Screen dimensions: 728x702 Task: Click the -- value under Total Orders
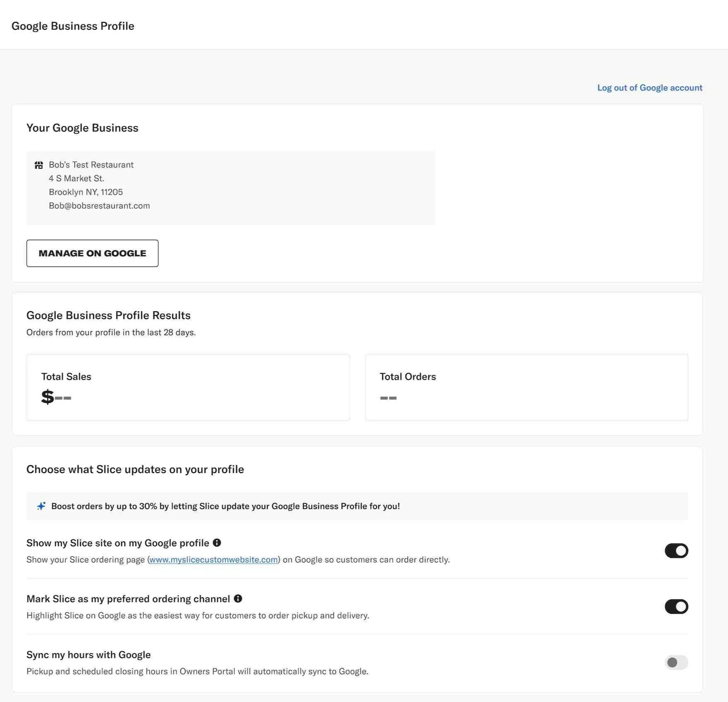[388, 398]
